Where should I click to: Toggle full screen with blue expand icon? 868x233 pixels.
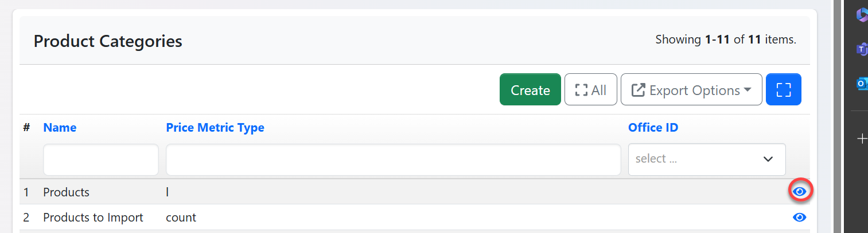click(783, 90)
